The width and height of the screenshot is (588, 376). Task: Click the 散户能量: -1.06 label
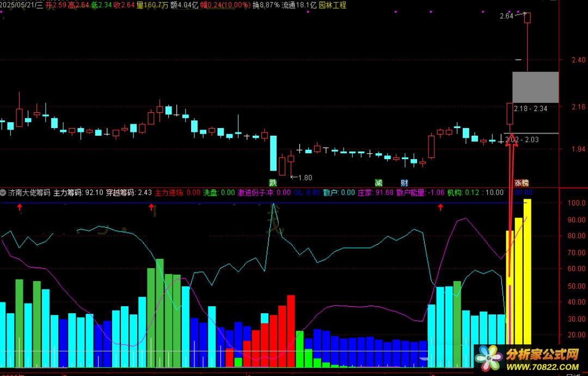point(420,192)
